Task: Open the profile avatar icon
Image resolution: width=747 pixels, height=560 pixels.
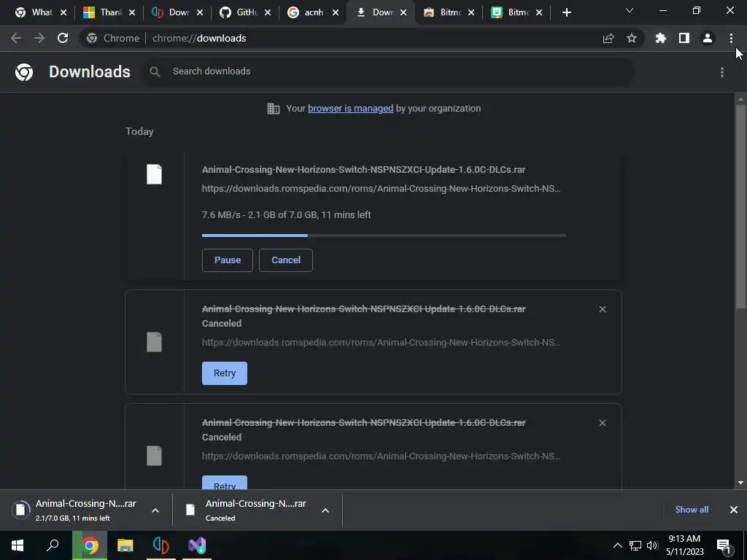Action: (x=708, y=38)
